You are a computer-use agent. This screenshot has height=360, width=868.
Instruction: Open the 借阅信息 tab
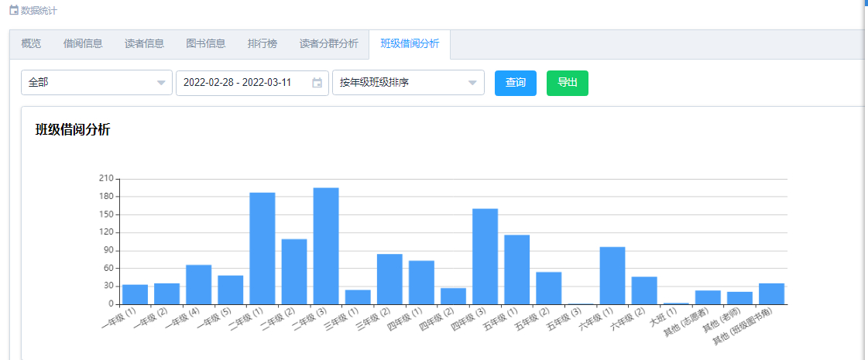(83, 44)
